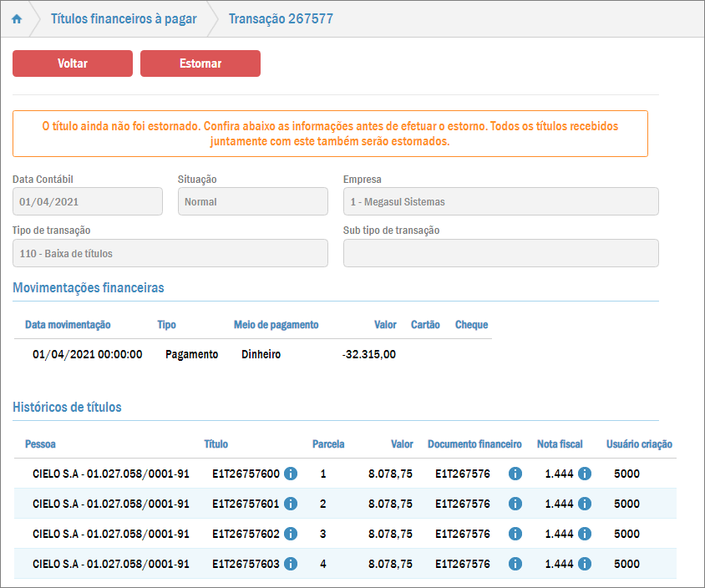Show documento financeiro info for parcela 1
Screen dimensions: 705x588
pyautogui.click(x=515, y=474)
